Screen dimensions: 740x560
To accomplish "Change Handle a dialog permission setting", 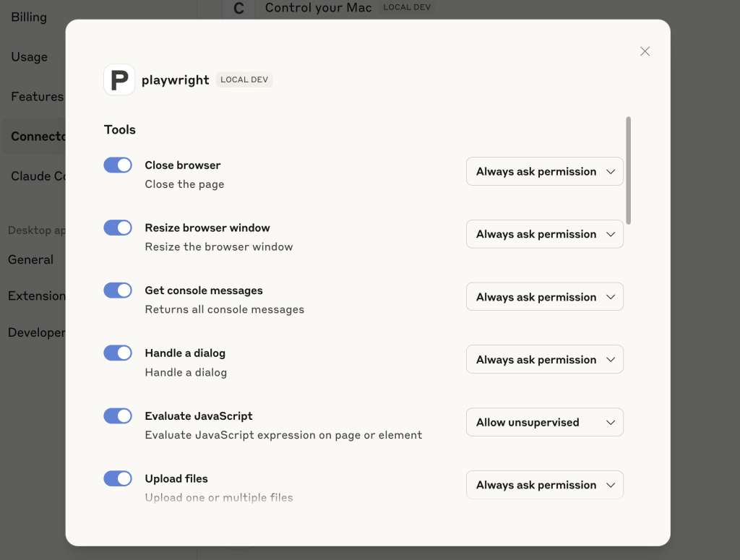I will (544, 360).
